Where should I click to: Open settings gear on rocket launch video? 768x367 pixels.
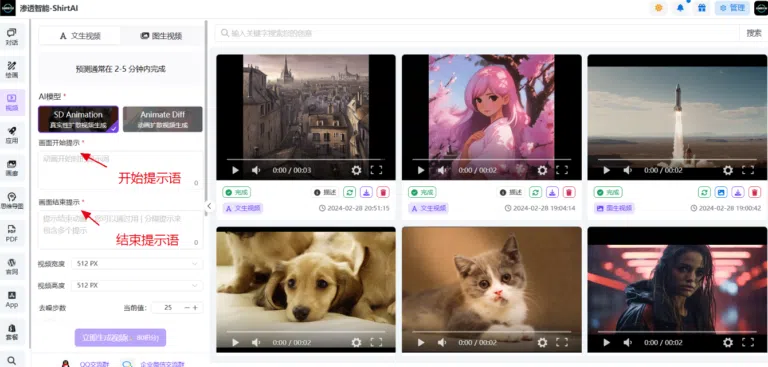coord(728,170)
